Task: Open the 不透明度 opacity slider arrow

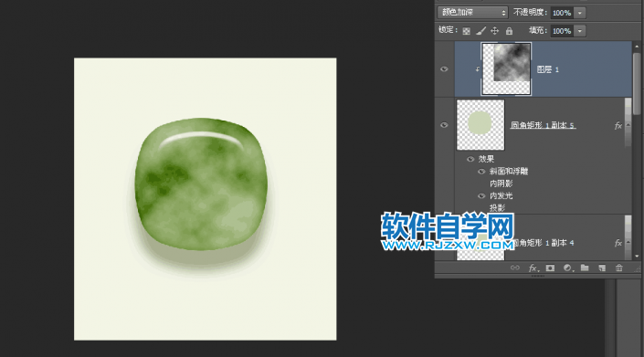Action: tap(580, 13)
